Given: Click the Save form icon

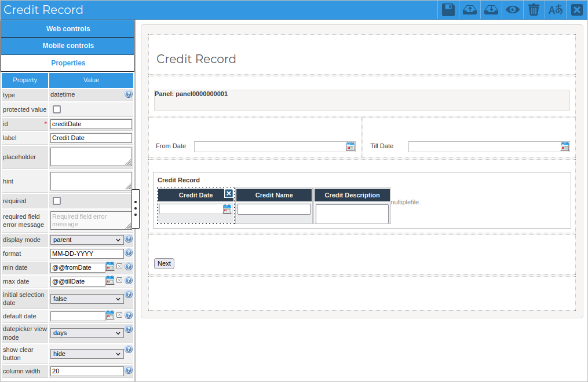Looking at the screenshot, I should point(448,10).
